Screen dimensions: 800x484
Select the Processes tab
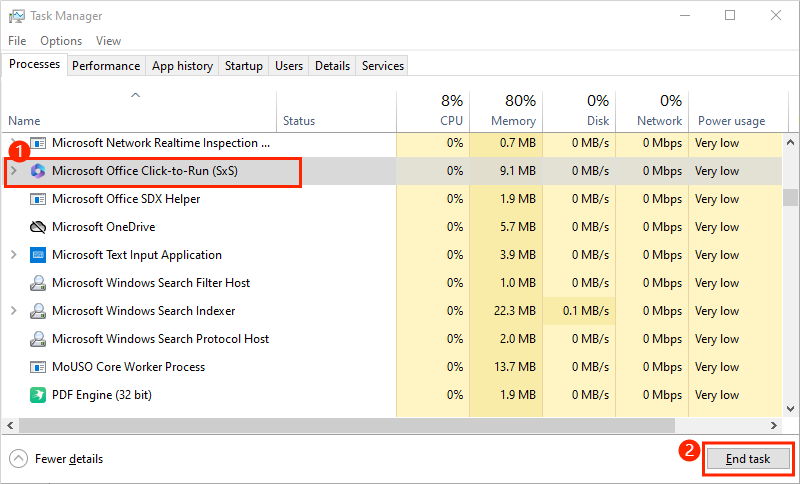tap(34, 64)
